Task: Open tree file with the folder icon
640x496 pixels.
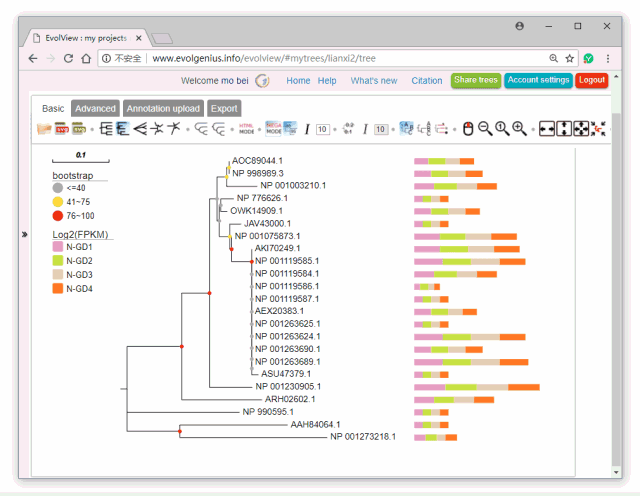Action: (x=44, y=129)
